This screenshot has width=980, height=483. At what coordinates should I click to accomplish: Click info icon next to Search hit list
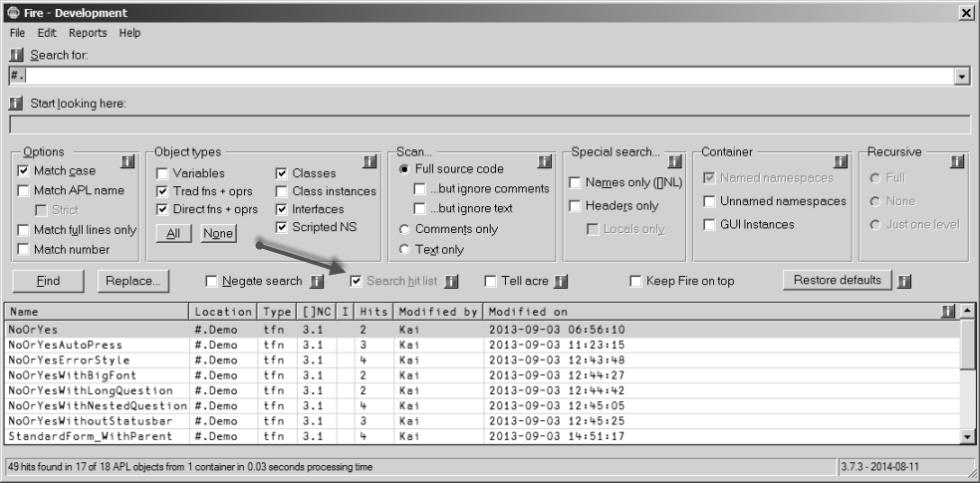tap(451, 282)
